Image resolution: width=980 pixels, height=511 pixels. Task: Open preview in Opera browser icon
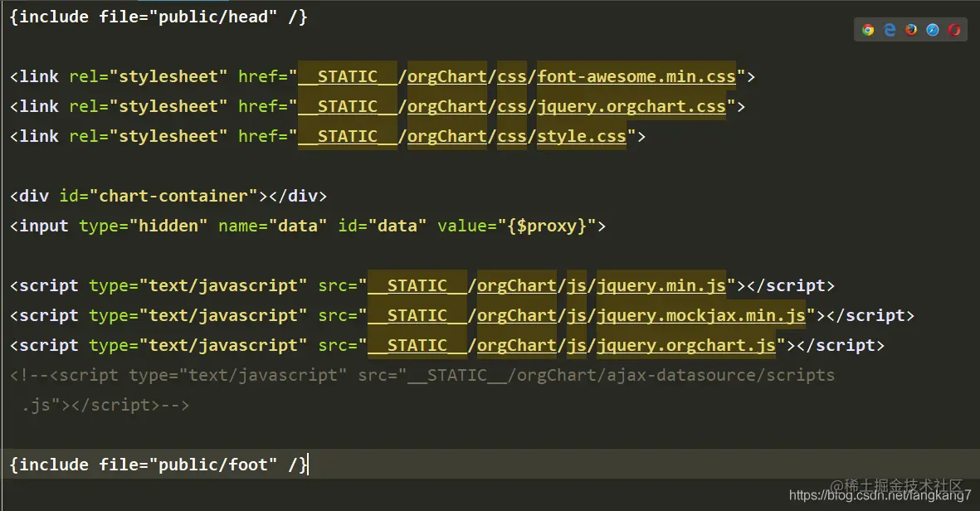[x=954, y=30]
